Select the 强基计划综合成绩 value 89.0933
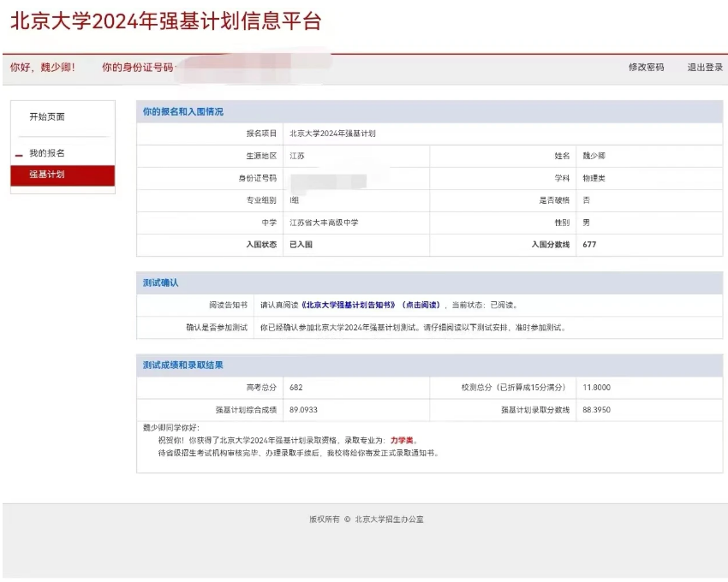 tap(303, 410)
